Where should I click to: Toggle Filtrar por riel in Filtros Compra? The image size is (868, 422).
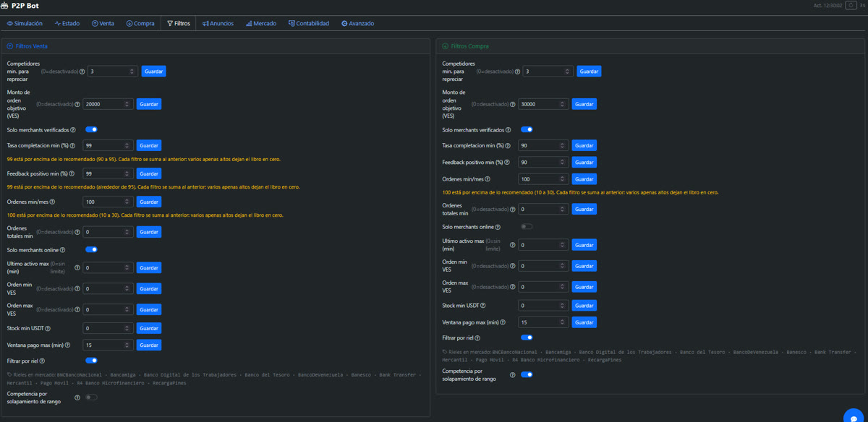pos(527,337)
